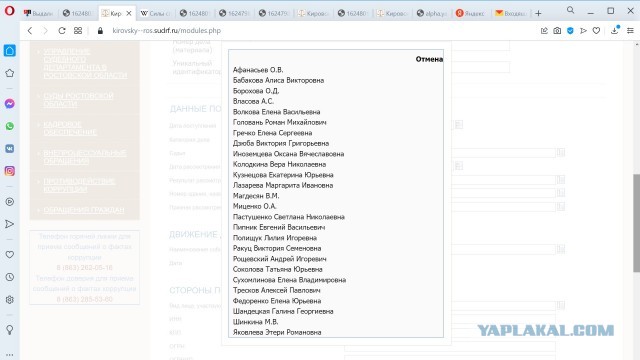This screenshot has width=640, height=360.
Task: Open the sidebar three-dot menu
Action: [10, 355]
